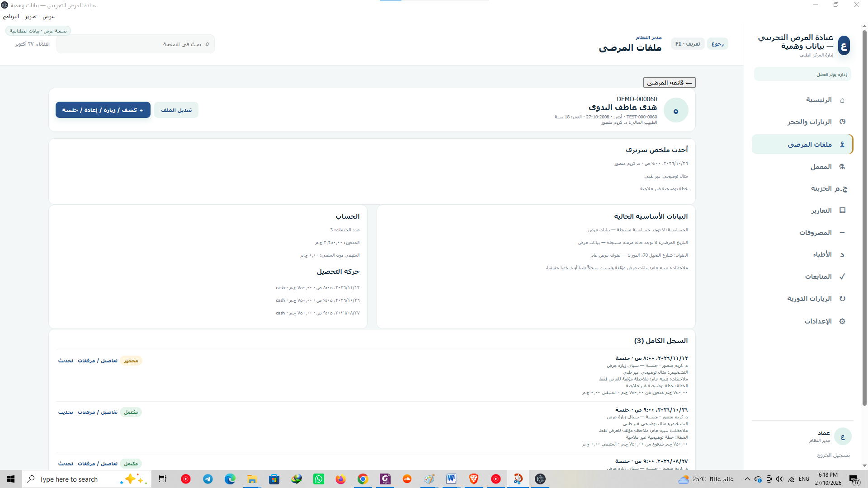The width and height of the screenshot is (868, 488).
Task: Open الإعدادات gear icon
Action: pos(842,321)
